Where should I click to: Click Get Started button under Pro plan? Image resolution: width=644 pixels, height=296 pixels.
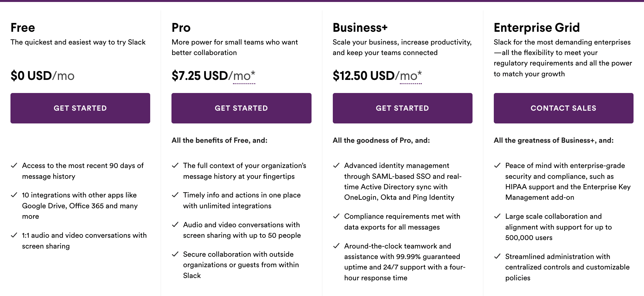pos(241,108)
